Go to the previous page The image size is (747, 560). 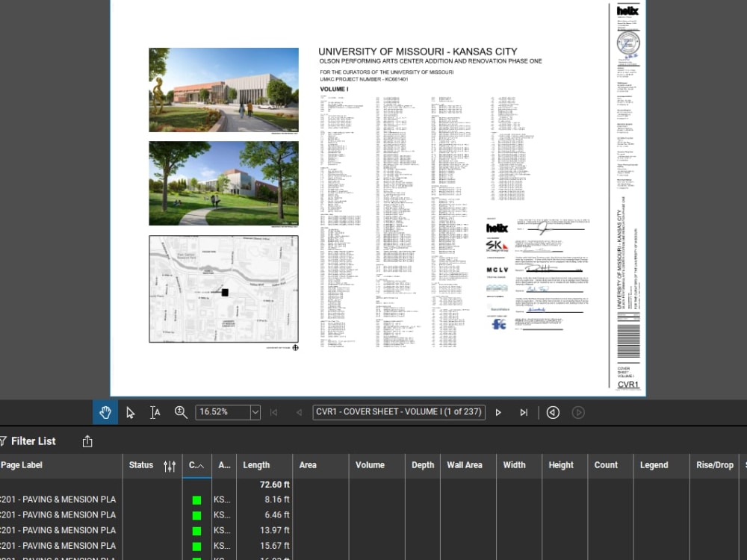(299, 412)
